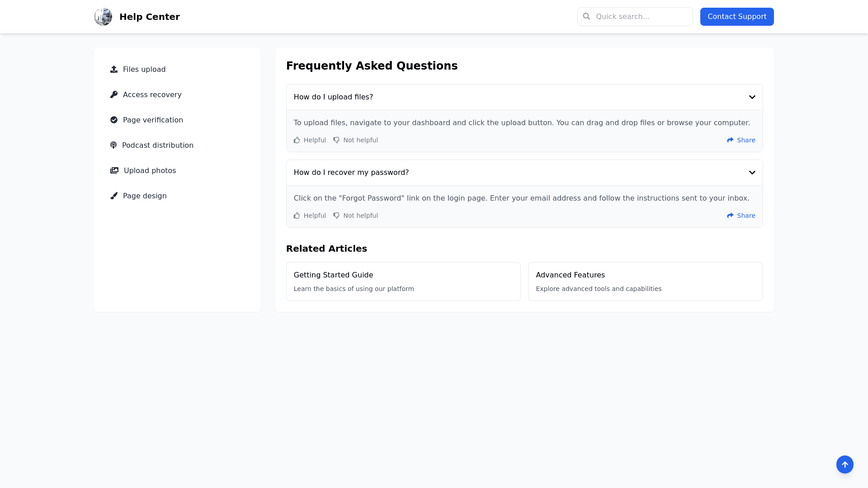The width and height of the screenshot is (868, 488).
Task: Open the Podcast distribution sidebar item
Action: (x=157, y=145)
